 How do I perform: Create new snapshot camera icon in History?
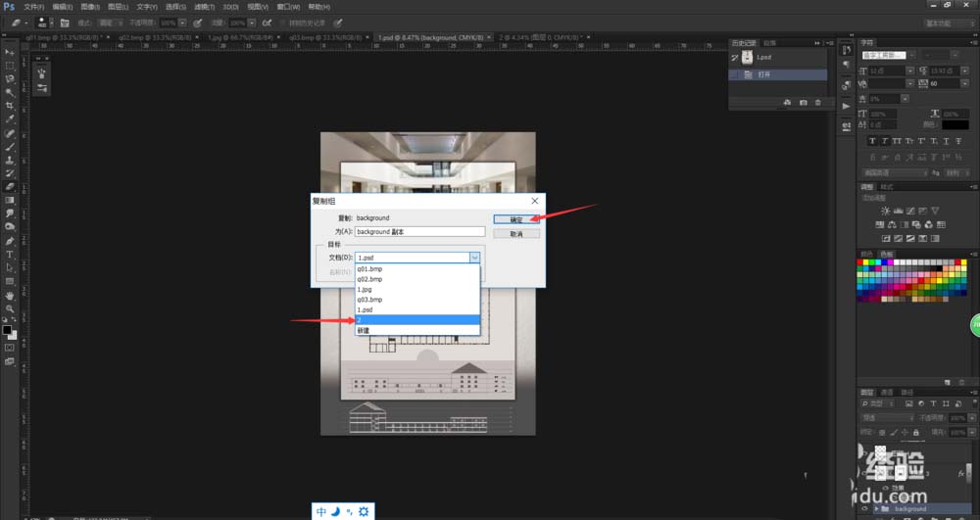[804, 102]
